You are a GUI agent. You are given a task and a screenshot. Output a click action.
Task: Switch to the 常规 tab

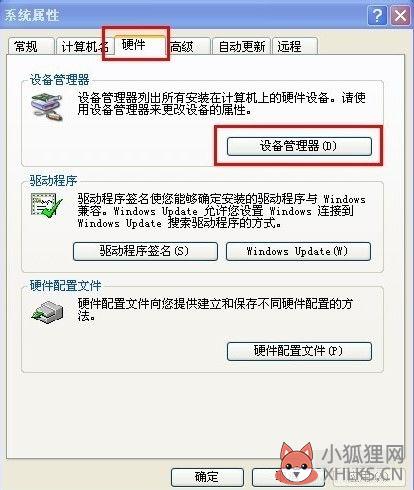[30, 46]
